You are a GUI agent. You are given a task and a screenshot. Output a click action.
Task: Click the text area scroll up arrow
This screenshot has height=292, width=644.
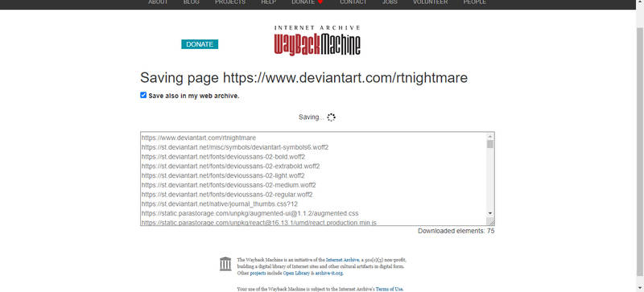[x=490, y=137]
